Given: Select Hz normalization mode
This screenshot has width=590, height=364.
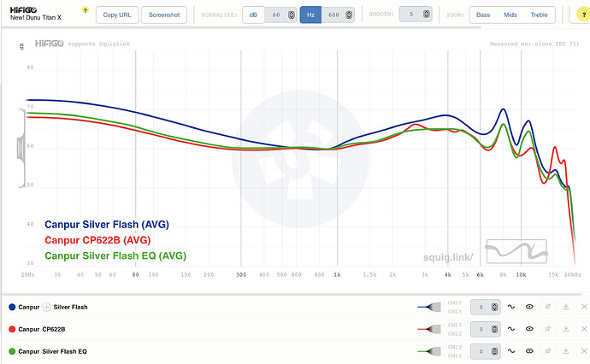Looking at the screenshot, I should click(x=310, y=15).
